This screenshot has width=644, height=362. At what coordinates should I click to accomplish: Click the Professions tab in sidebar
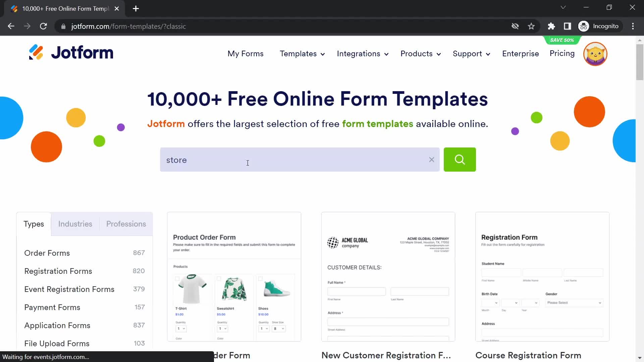coord(126,224)
